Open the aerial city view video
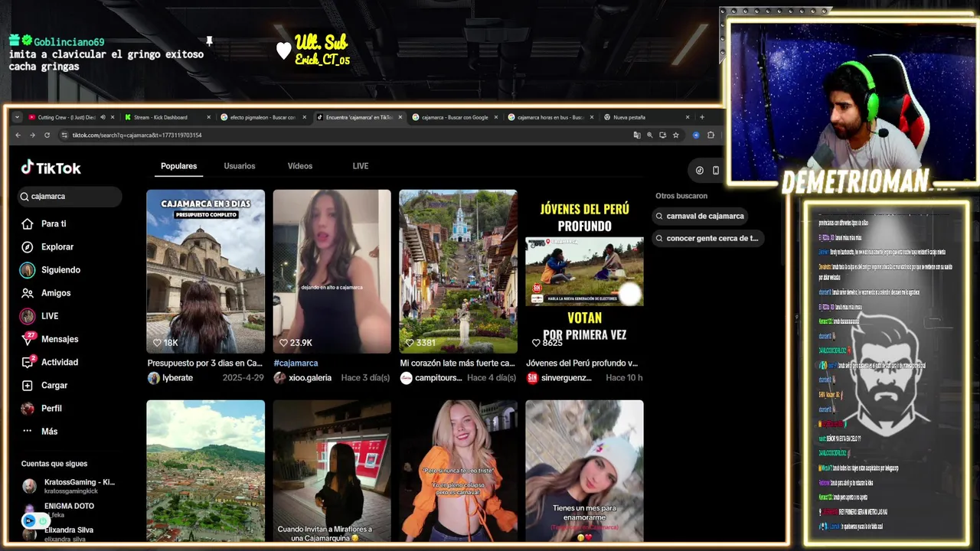 205,471
